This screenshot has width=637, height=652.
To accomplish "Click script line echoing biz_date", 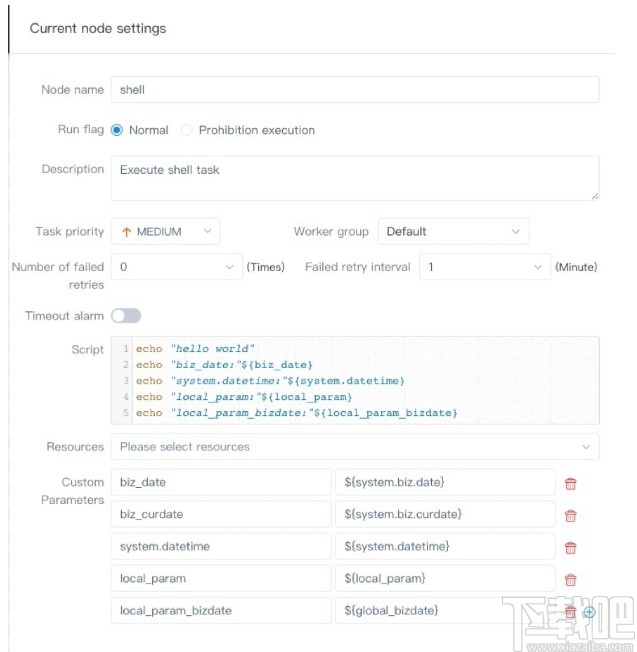I will (224, 365).
